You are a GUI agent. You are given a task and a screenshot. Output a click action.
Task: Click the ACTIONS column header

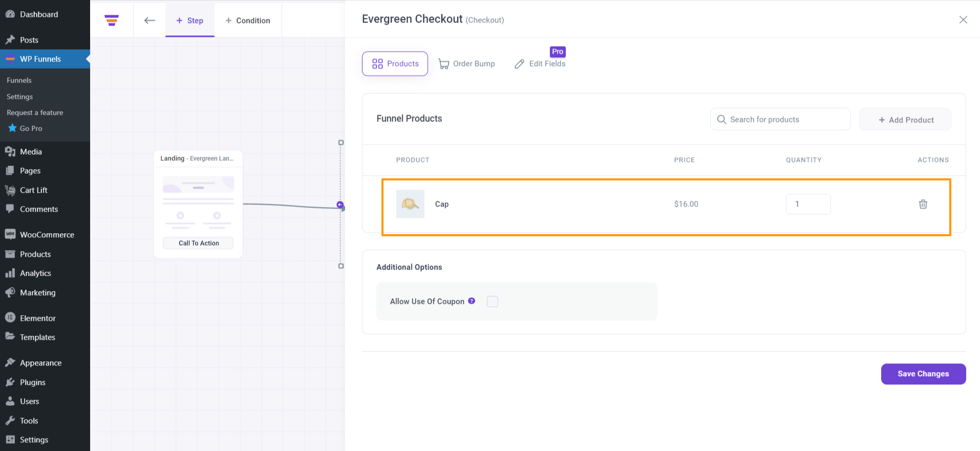click(933, 160)
